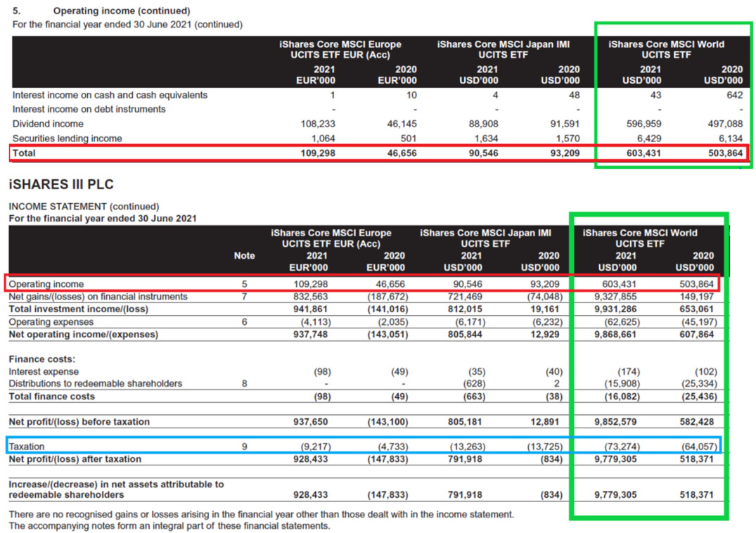Click securities lending income value 1,570
This screenshot has height=533, width=756.
568,139
